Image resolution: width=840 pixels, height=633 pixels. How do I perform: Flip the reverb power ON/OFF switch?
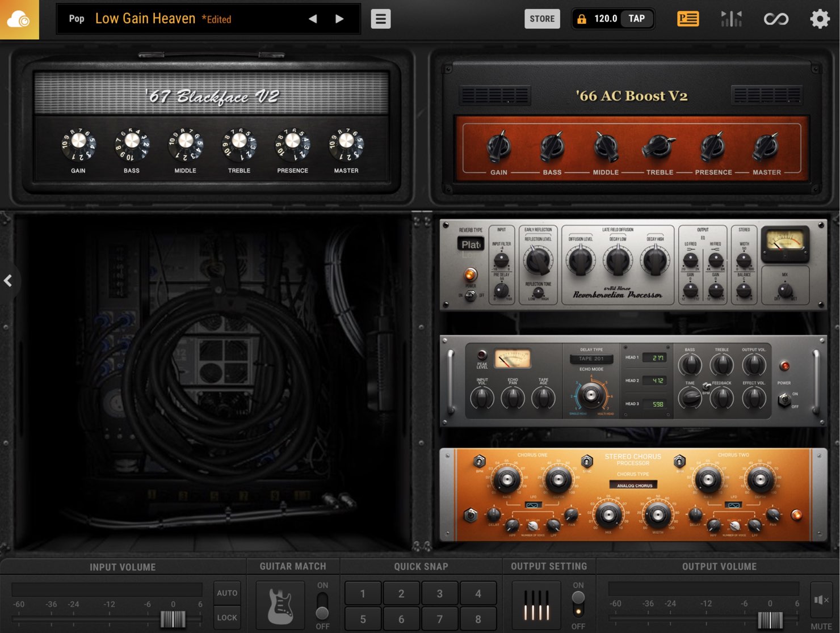pos(470,295)
